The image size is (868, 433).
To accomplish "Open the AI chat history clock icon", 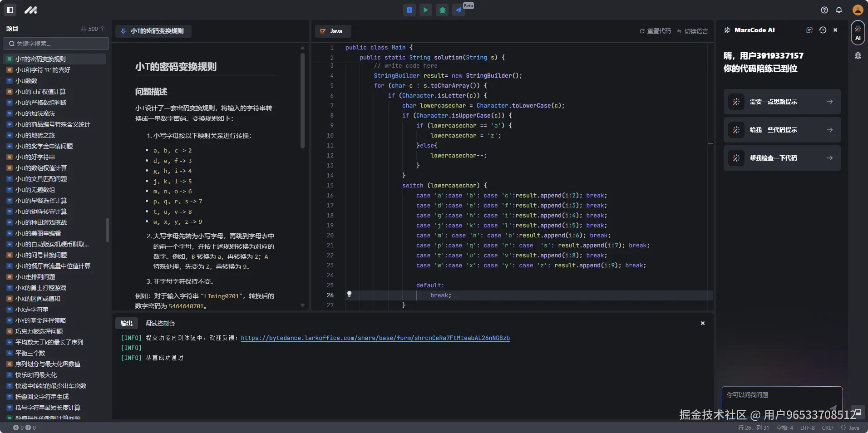I will (823, 30).
